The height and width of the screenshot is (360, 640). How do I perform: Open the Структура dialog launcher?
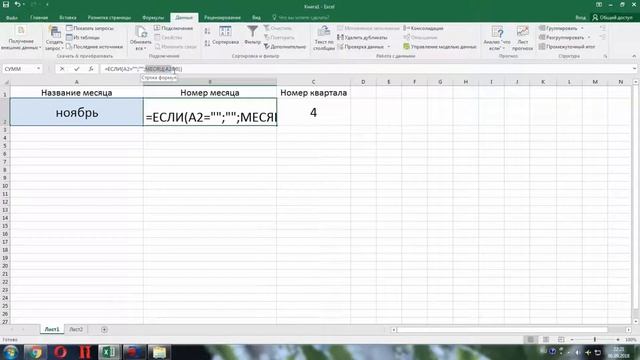(x=605, y=56)
